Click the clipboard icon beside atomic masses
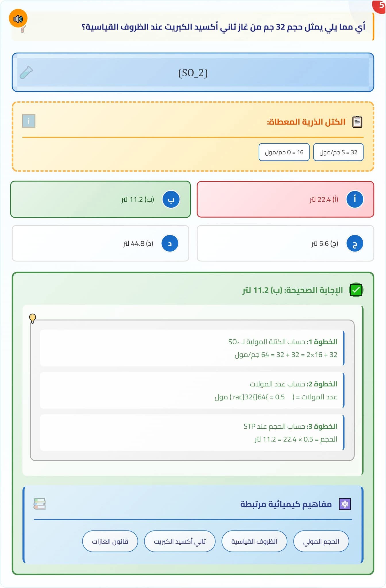Image resolution: width=386 pixels, height=588 pixels. point(357,122)
